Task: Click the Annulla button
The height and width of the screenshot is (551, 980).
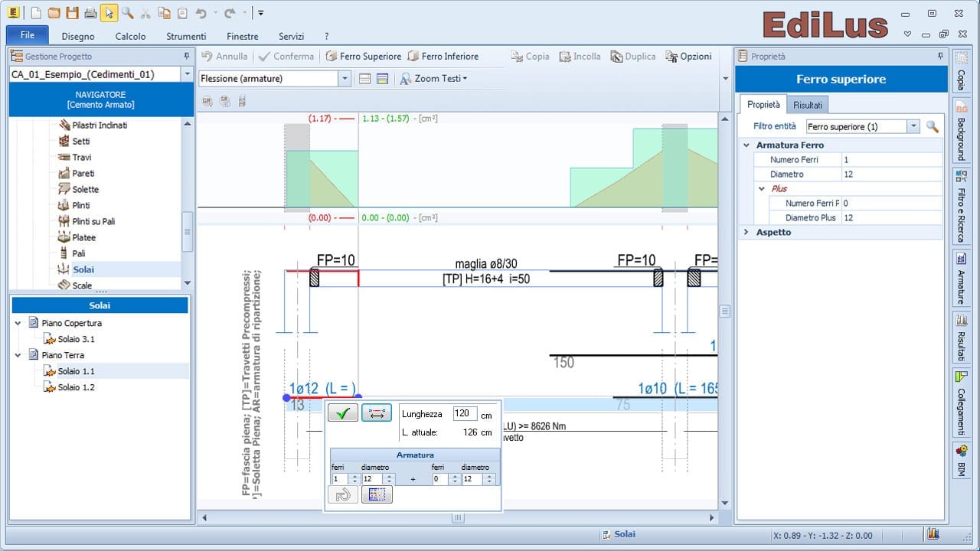Action: pos(226,56)
